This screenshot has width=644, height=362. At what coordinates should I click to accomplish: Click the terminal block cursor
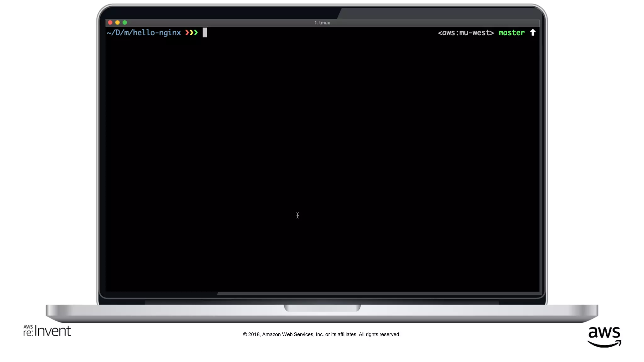pos(205,33)
